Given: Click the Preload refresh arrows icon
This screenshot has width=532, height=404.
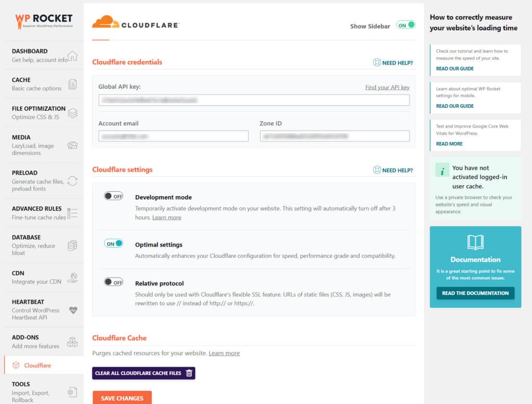Looking at the screenshot, I should tap(72, 181).
